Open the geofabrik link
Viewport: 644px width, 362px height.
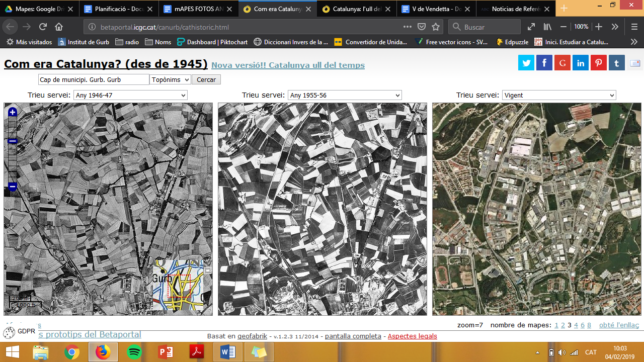(x=253, y=336)
